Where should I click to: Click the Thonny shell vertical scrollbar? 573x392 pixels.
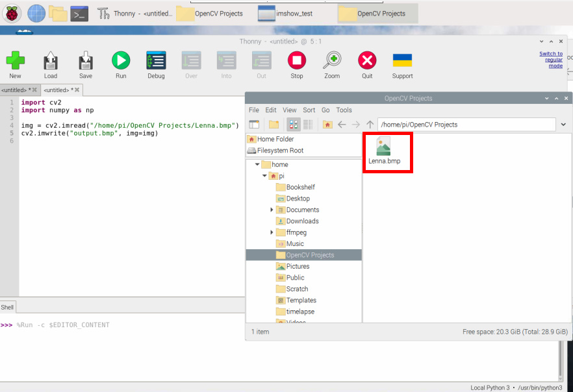click(x=561, y=361)
